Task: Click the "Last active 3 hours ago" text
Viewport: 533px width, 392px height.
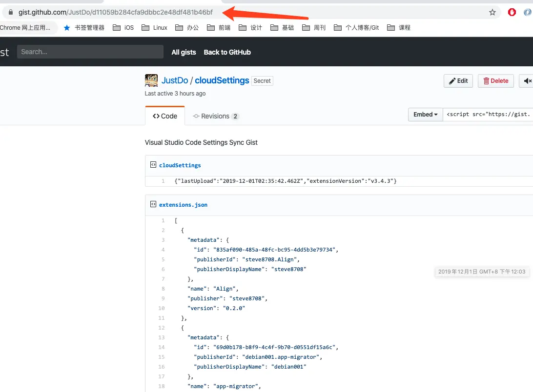Action: coord(175,94)
